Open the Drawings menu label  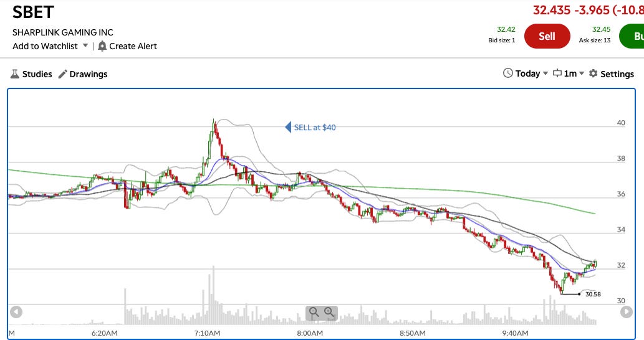coord(89,74)
